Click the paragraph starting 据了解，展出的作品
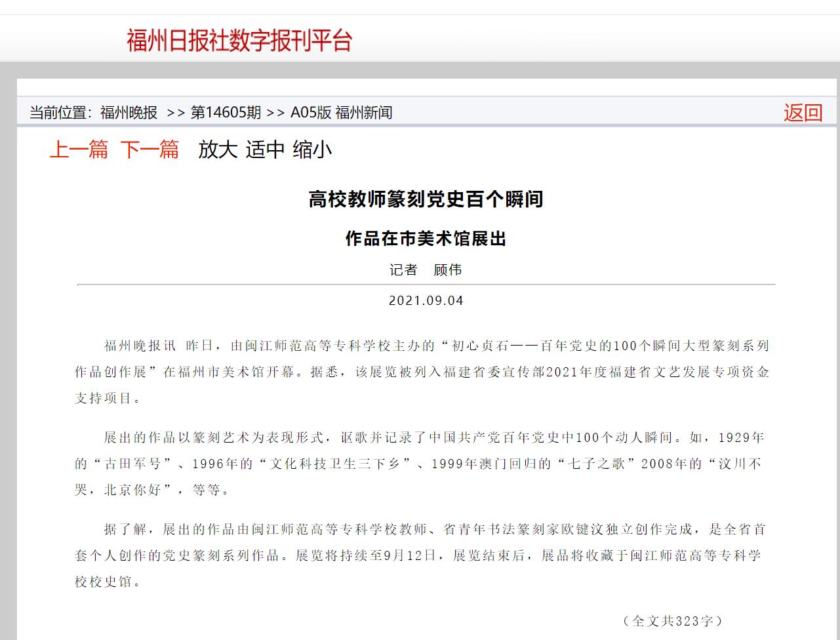The width and height of the screenshot is (840, 640). (x=420, y=555)
